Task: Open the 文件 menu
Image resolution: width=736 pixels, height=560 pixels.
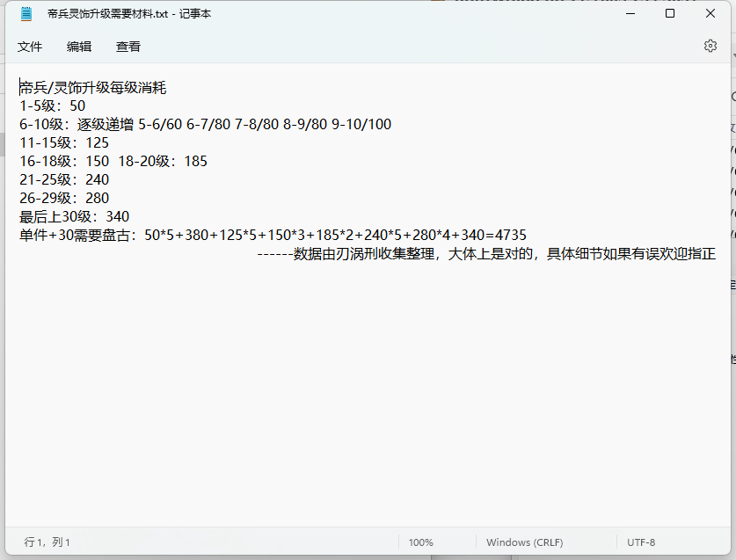Action: click(30, 47)
